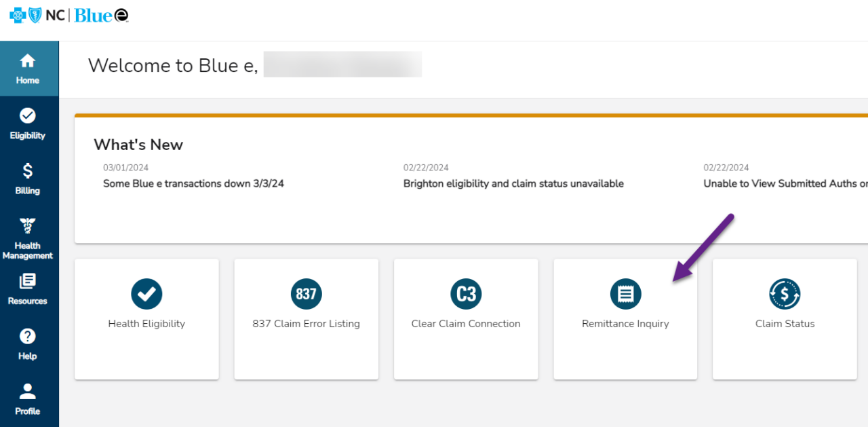Click the 837 circle tile icon
Image resolution: width=868 pixels, height=427 pixels.
tap(307, 294)
